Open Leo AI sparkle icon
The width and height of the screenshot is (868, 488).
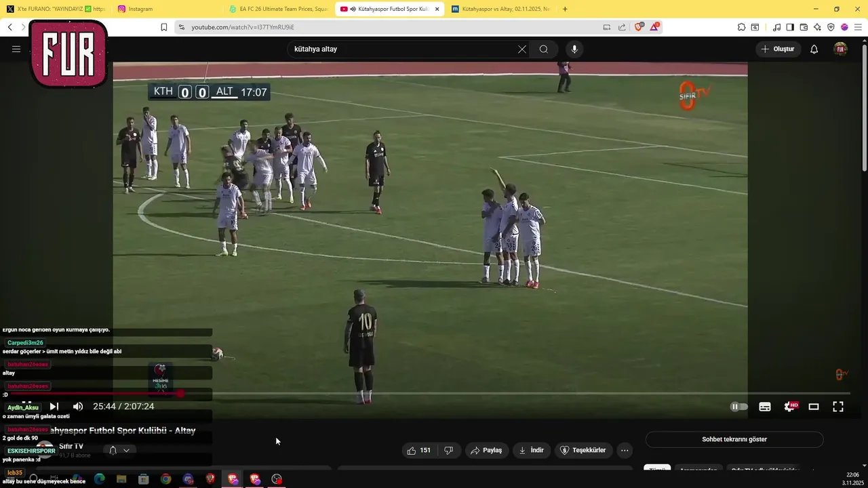coord(817,27)
